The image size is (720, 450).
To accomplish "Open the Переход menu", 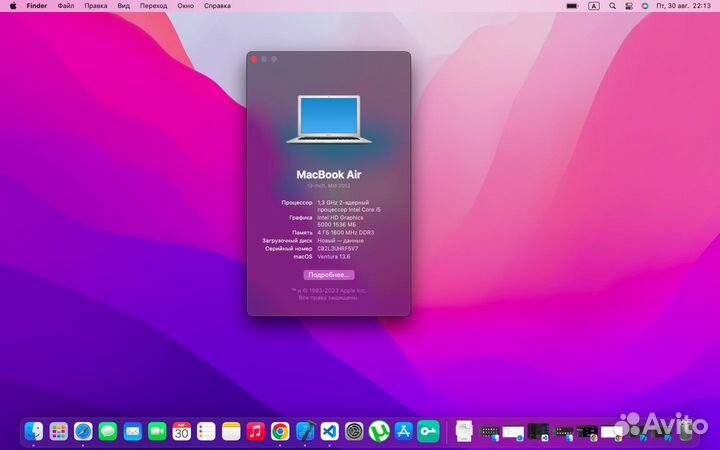I will pos(153,6).
